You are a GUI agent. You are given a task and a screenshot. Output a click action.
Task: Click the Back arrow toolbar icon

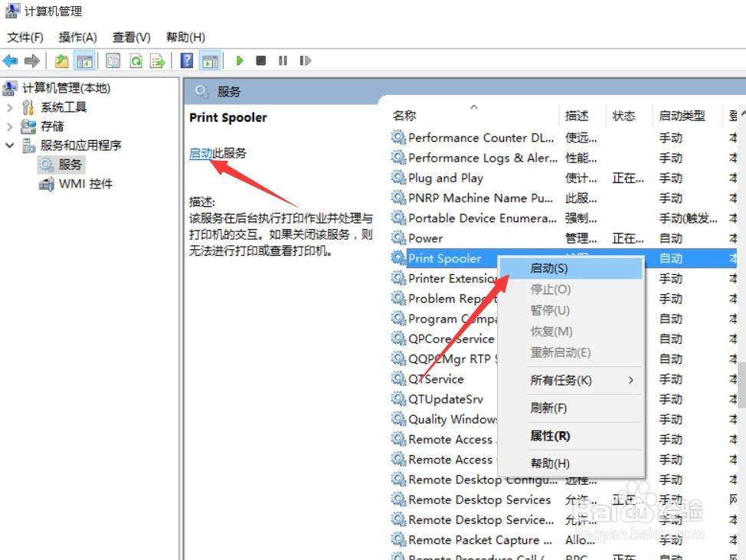coord(10,61)
